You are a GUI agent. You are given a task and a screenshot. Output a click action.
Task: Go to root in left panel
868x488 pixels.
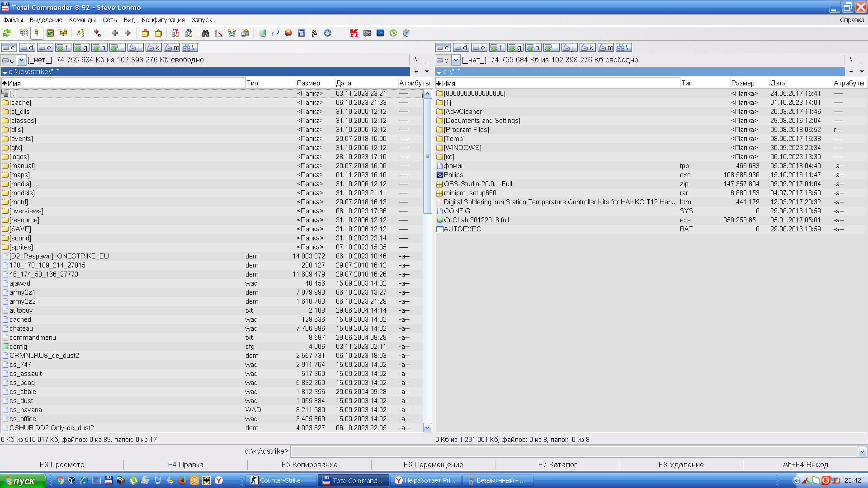[x=416, y=60]
